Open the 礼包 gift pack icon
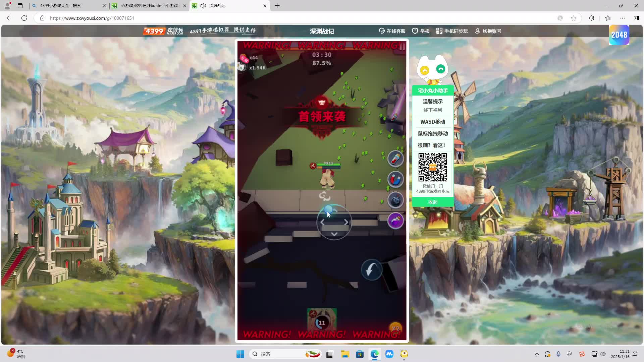Viewport: 644px width, 362px height. [244, 59]
